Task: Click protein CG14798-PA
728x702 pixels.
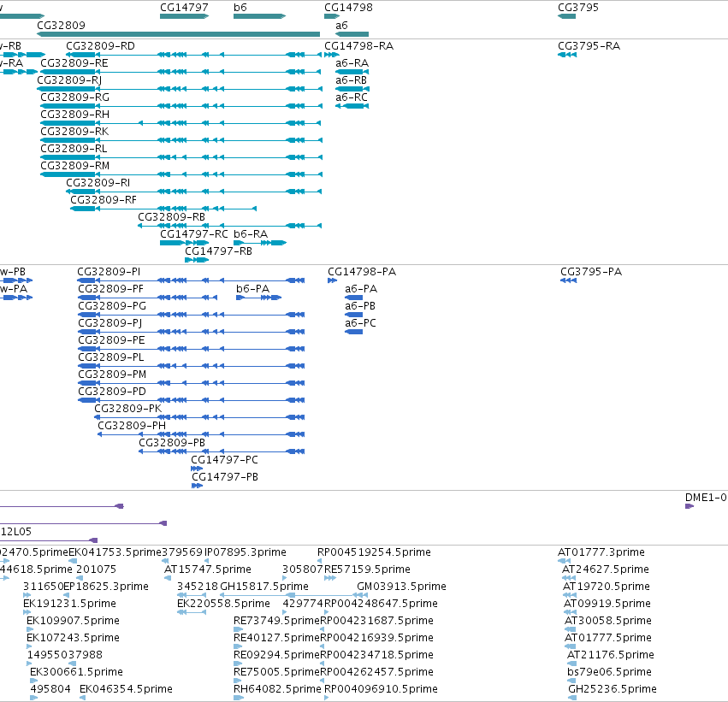Action: (333, 280)
